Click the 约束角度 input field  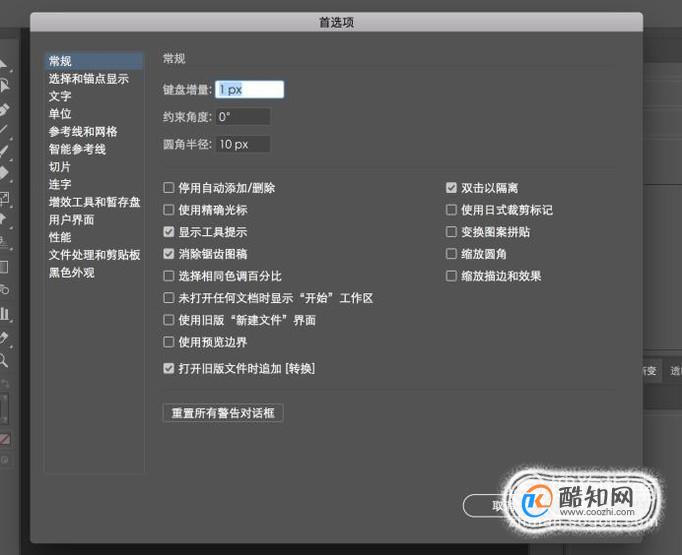coord(243,117)
